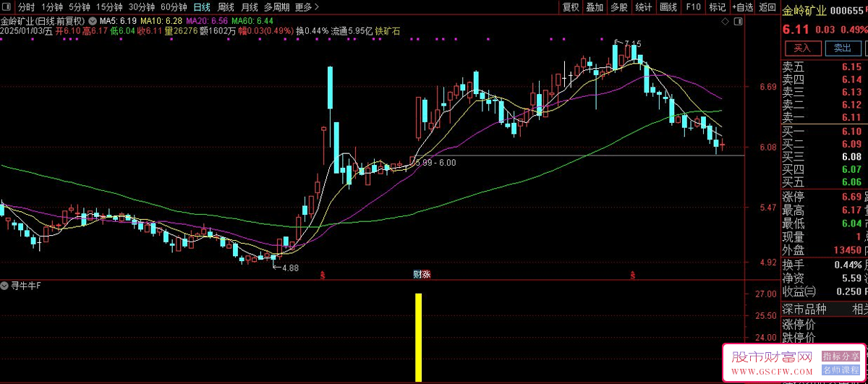The width and height of the screenshot is (868, 384).
Task: Open the 统计 statistics tool
Action: [643, 7]
